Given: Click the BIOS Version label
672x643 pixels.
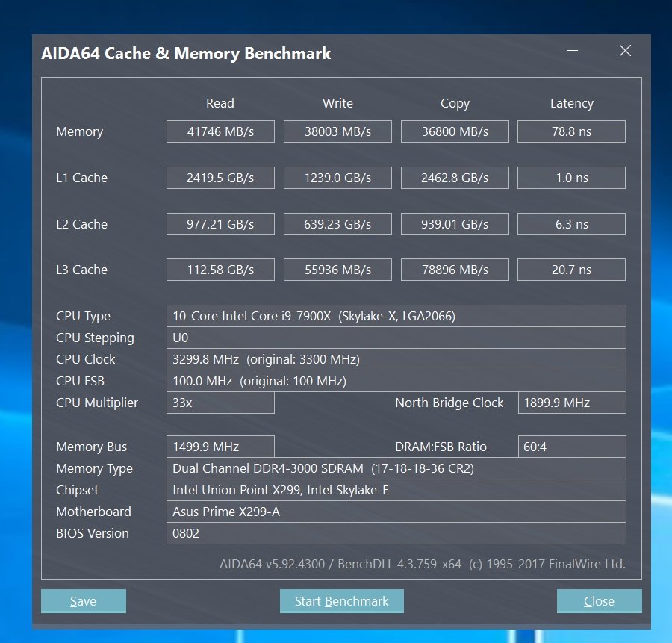Looking at the screenshot, I should click(92, 533).
